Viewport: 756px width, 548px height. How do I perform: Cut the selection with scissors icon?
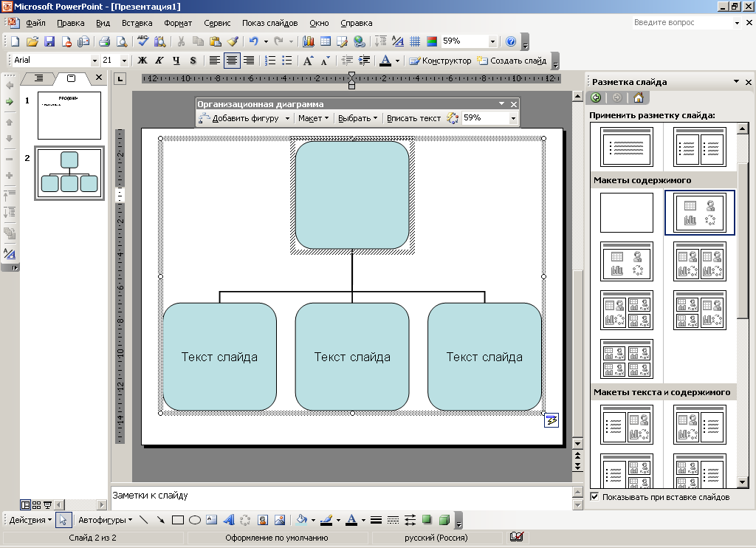(182, 41)
